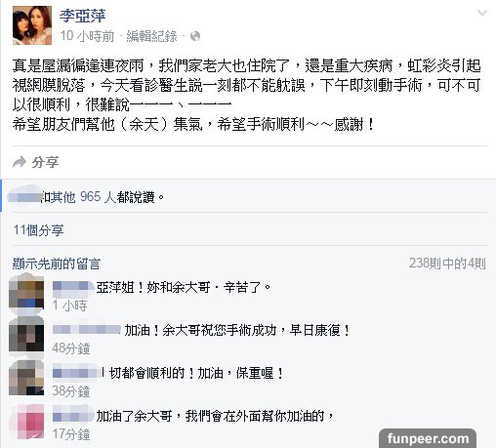
Task: Click the 分享 share link
Action: point(45,162)
